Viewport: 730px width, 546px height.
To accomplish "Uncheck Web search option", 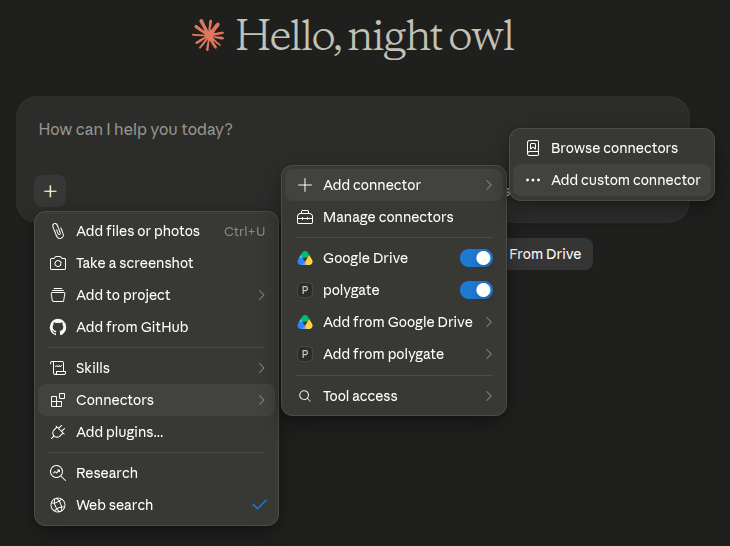I will [x=156, y=505].
